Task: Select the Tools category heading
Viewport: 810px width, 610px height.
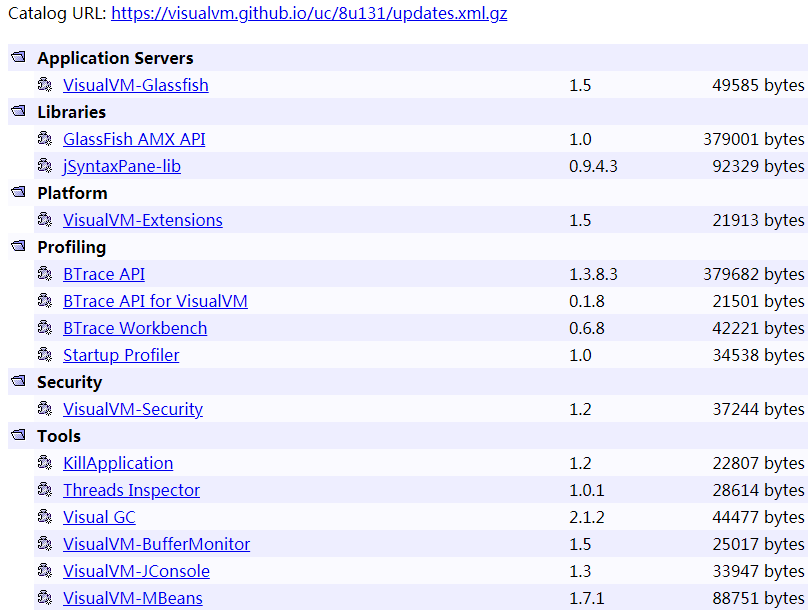Action: 59,436
